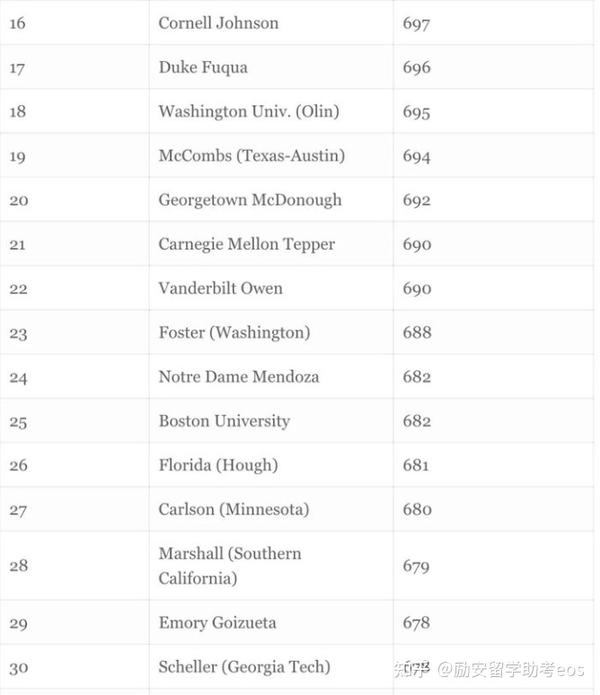600x695 pixels.
Task: Click the Zhihu watermark author handle
Action: tap(511, 669)
